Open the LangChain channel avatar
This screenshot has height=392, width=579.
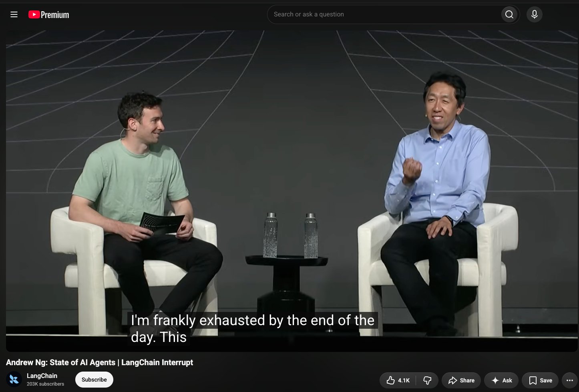[x=14, y=379]
